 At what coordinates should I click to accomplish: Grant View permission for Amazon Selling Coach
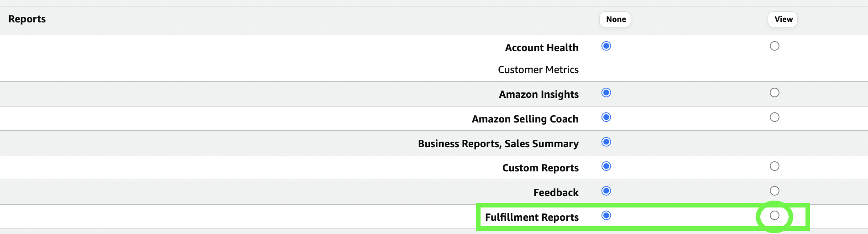(774, 117)
